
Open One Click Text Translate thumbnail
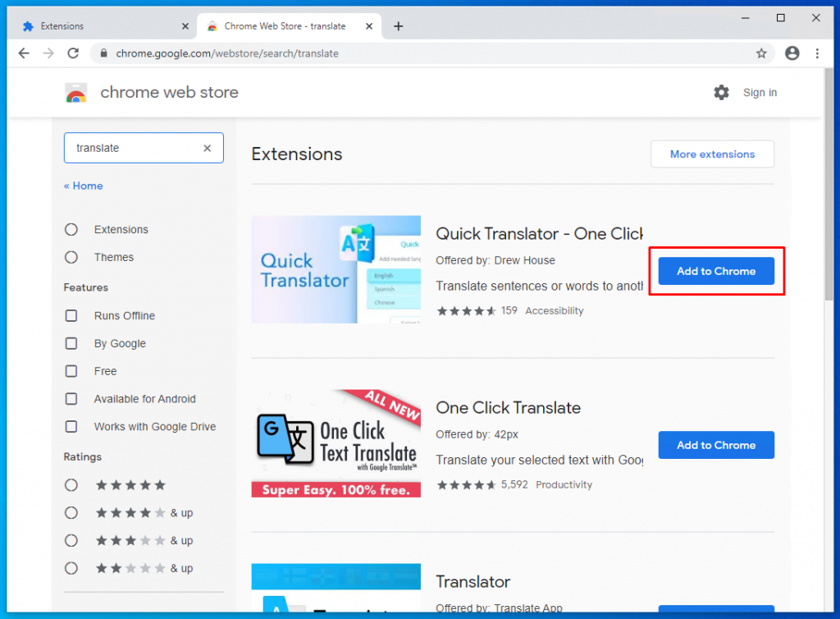coord(336,444)
